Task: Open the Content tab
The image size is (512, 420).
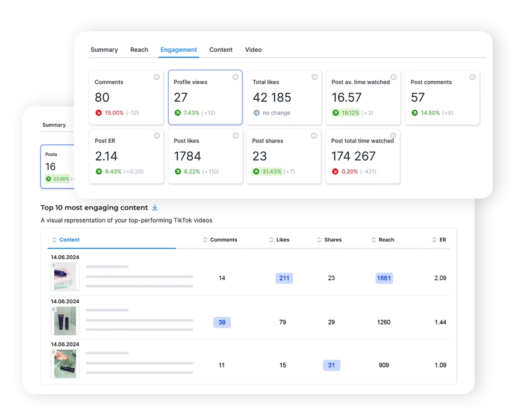Action: [220, 49]
